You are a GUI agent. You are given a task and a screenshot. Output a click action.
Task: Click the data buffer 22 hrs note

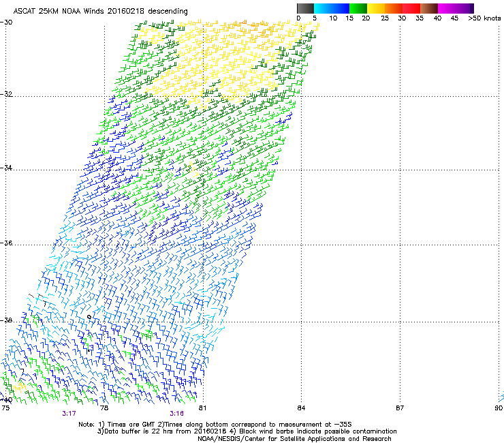coord(247,431)
